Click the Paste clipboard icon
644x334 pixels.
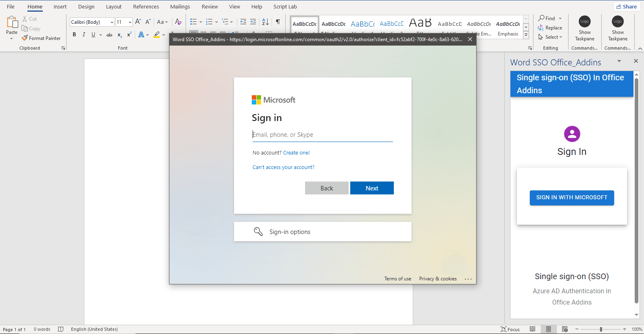(12, 22)
